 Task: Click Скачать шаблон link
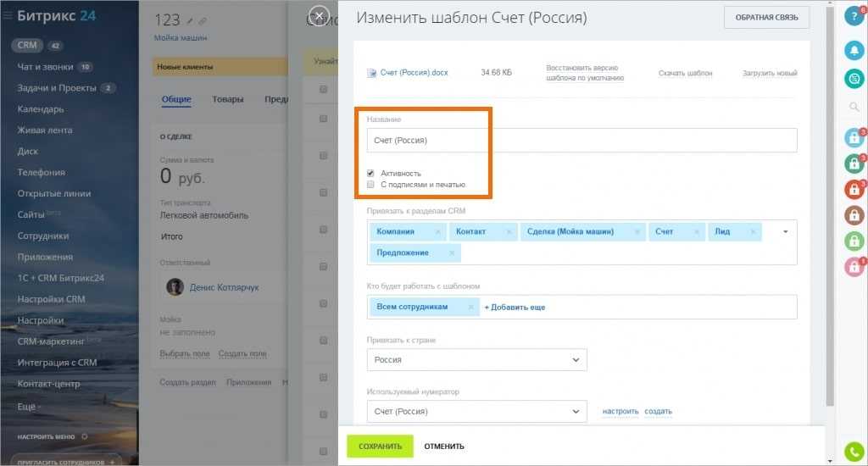[685, 74]
